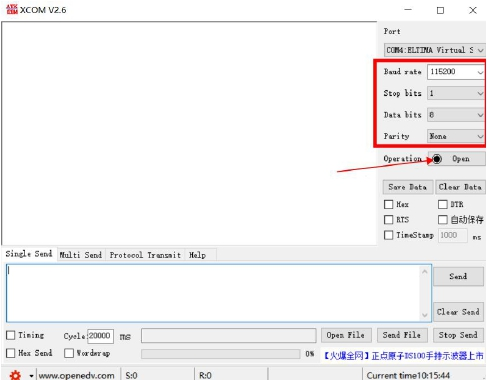Click the Cycle time input field

click(x=100, y=336)
